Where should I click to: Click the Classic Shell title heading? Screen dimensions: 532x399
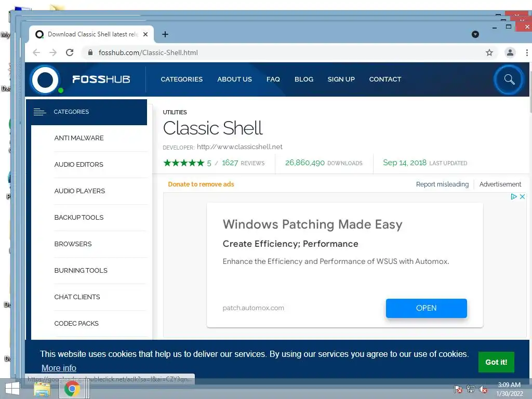coord(212,128)
